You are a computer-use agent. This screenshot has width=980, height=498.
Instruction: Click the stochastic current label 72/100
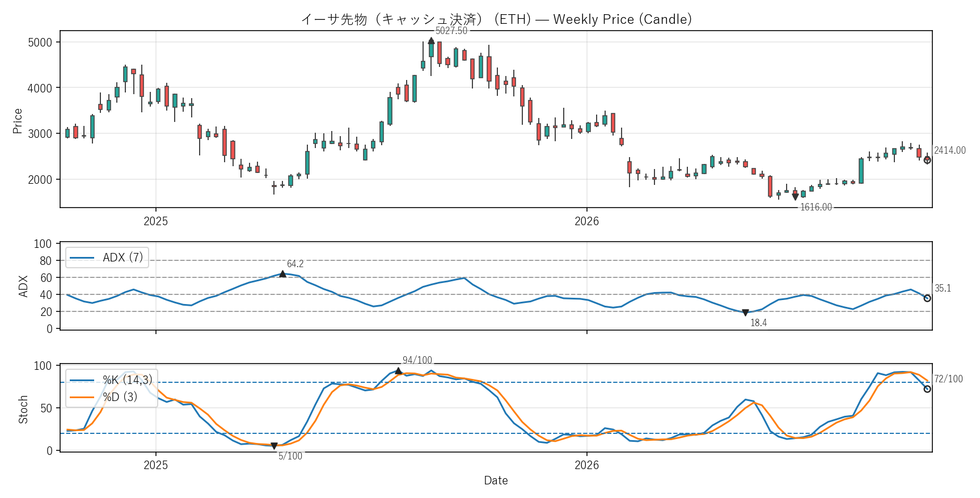(948, 379)
